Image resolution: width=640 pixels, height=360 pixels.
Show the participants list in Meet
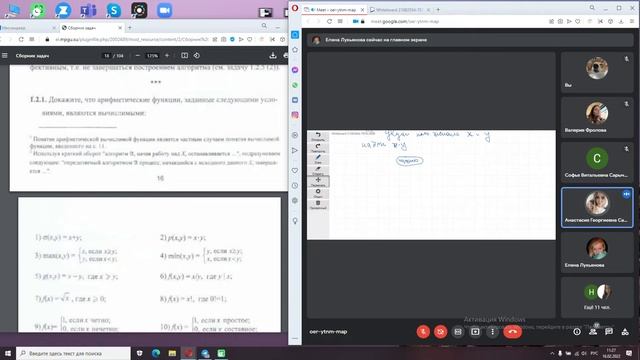pos(593,332)
